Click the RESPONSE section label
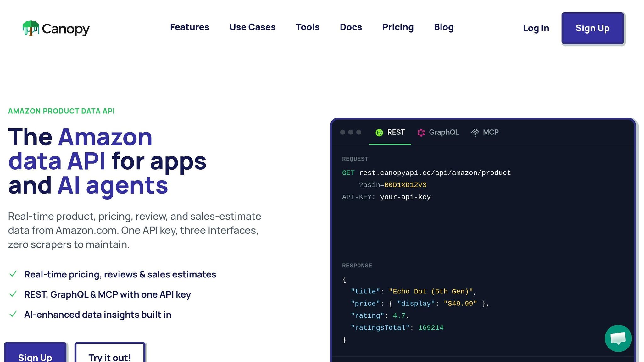Screen dimensions: 644x362 tap(357, 266)
